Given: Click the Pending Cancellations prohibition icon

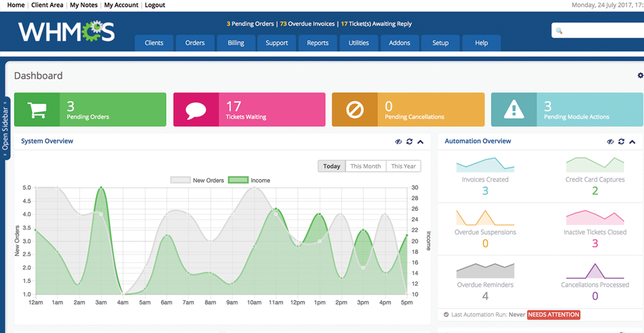Looking at the screenshot, I should tap(355, 110).
